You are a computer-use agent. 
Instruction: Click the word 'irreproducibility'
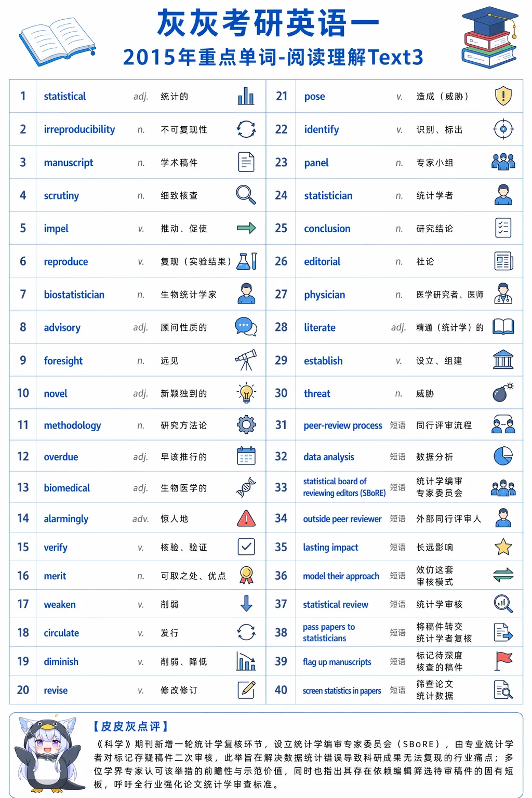point(79,129)
